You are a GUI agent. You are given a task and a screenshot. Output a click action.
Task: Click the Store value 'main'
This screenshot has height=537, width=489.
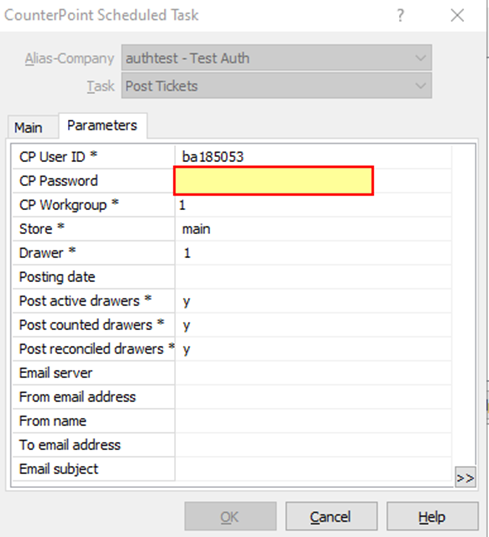click(x=196, y=229)
